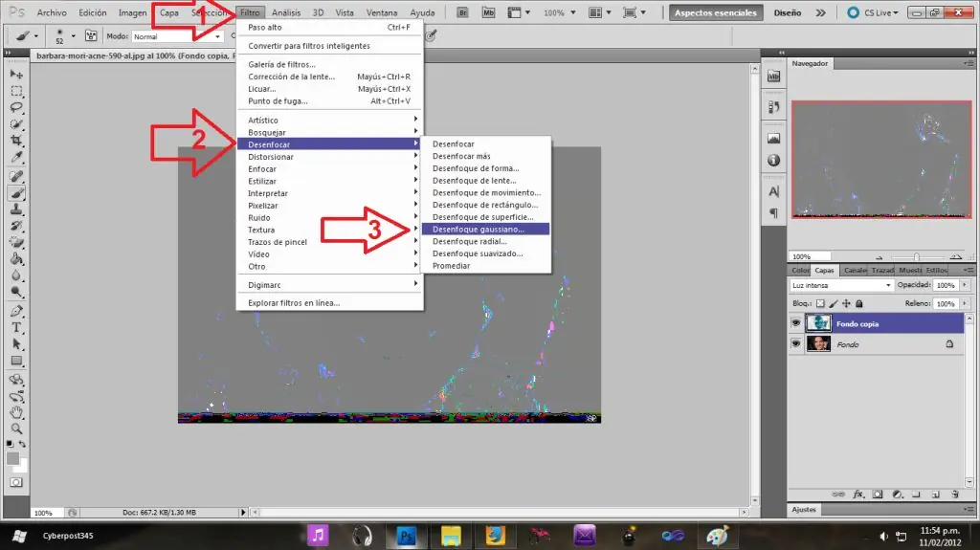980x550 pixels.
Task: Select the Path Selection tool
Action: click(x=17, y=343)
